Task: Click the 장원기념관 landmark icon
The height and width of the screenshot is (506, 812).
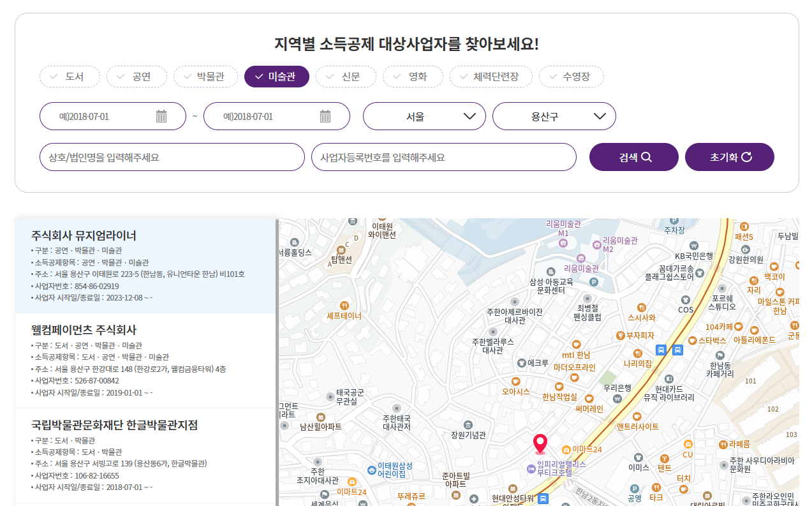Action: 468,424
